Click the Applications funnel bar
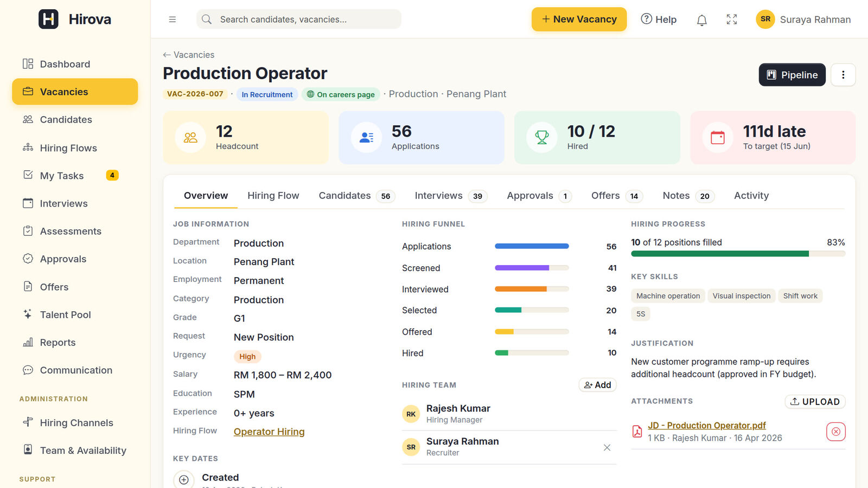 tap(532, 246)
